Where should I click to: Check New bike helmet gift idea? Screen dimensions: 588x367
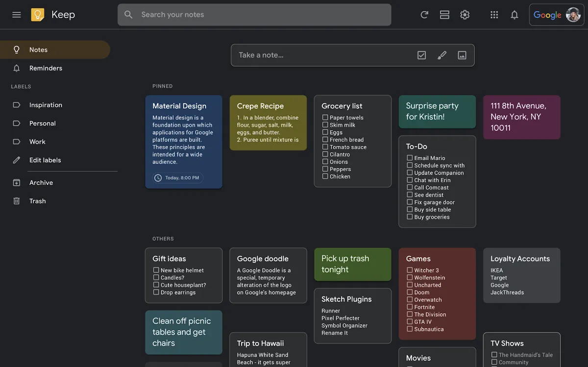click(156, 270)
